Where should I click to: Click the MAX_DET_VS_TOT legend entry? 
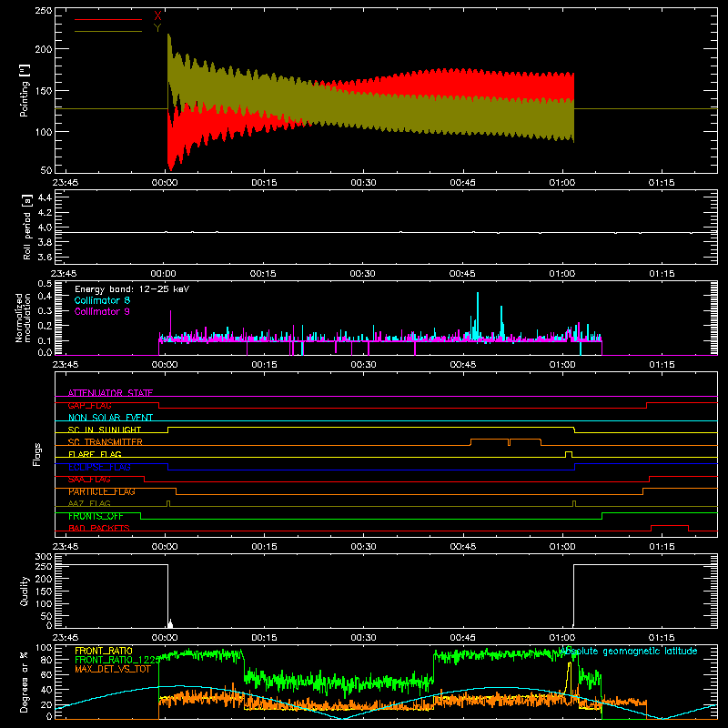tap(113, 669)
